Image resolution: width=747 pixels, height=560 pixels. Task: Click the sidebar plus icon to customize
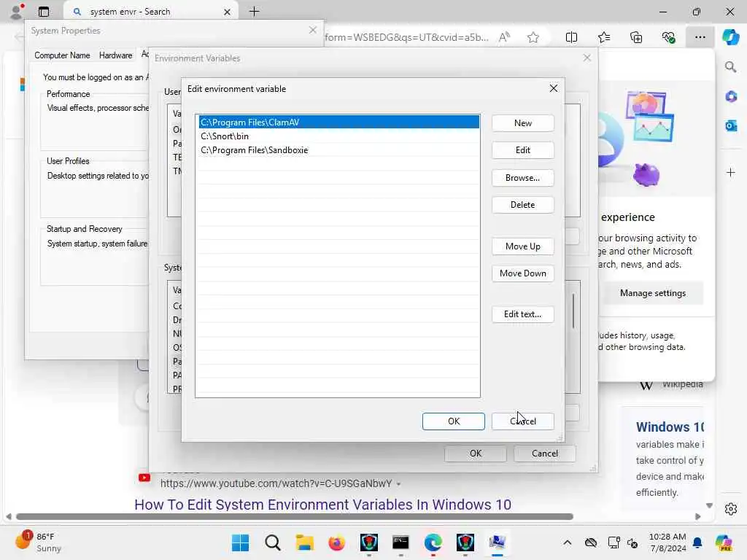tap(730, 172)
